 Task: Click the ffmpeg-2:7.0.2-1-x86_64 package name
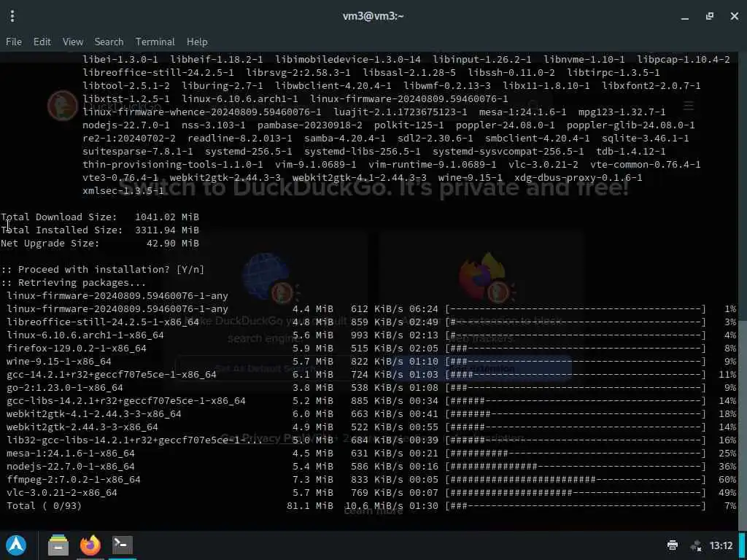click(74, 480)
